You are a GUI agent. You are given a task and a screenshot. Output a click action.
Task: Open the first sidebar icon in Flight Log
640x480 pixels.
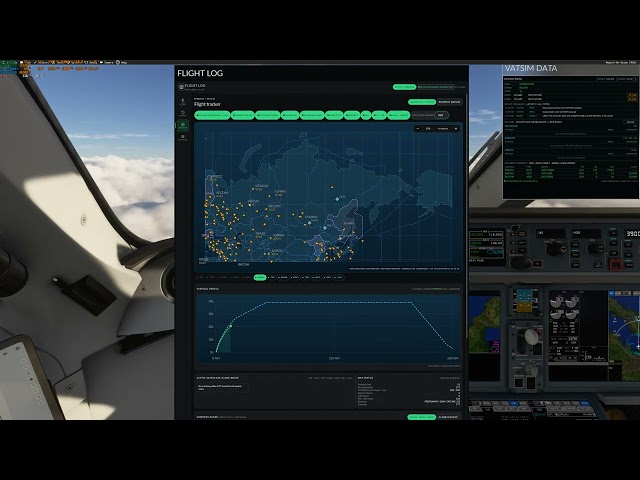182,102
